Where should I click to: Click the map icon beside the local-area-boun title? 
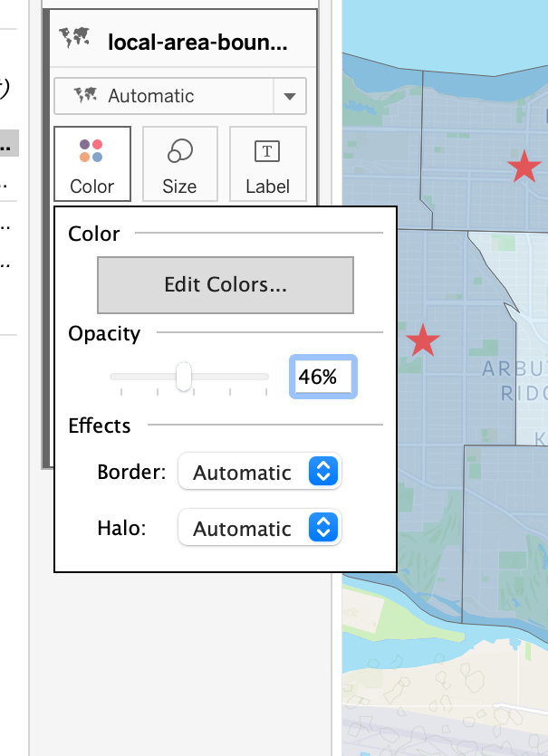tap(74, 40)
